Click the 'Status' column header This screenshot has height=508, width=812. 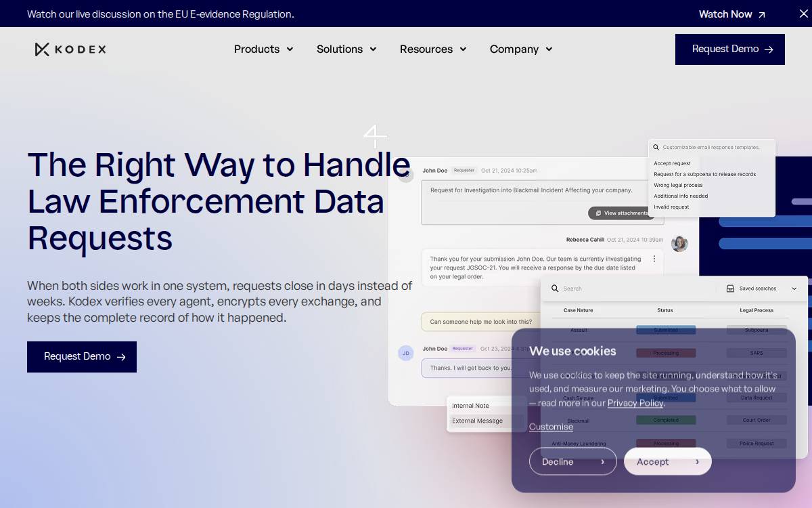(x=665, y=310)
